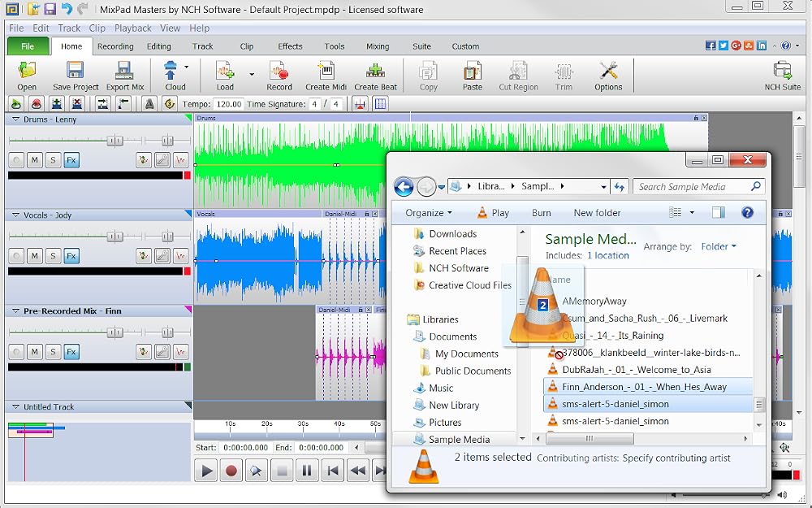Image resolution: width=812 pixels, height=508 pixels.
Task: Open the Organize dropdown menu
Action: click(x=428, y=212)
